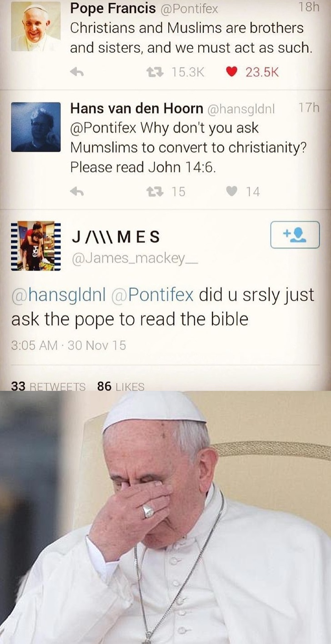Image resolution: width=331 pixels, height=644 pixels.
Task: Open Hans van den Hoorn avatar
Action: pyautogui.click(x=35, y=127)
